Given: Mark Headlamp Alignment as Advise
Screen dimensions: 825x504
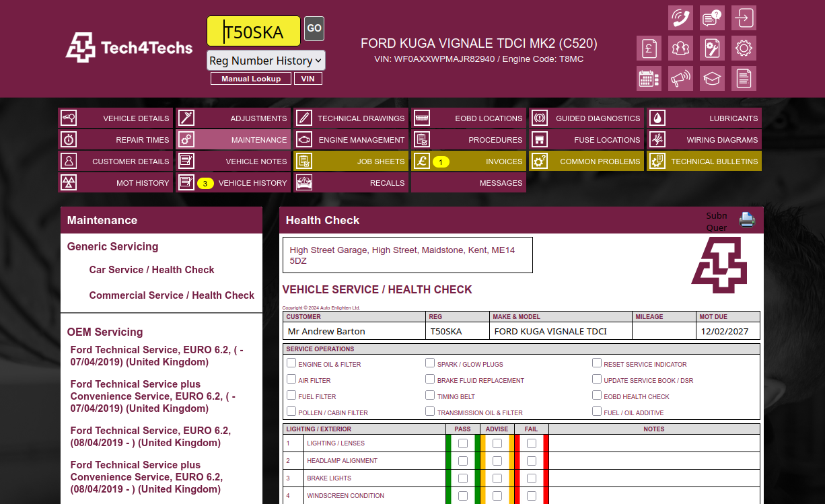Looking at the screenshot, I should coord(497,461).
